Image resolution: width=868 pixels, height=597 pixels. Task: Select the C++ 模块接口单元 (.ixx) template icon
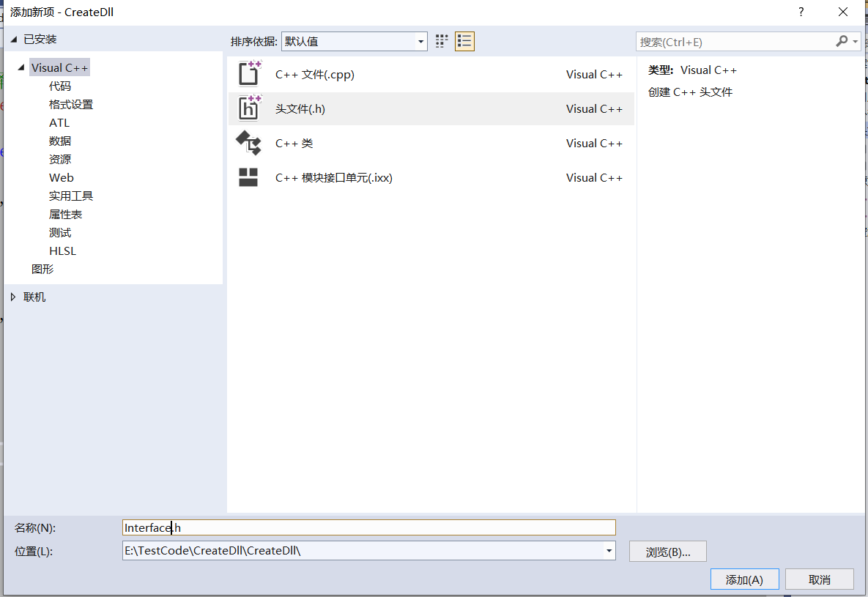pyautogui.click(x=249, y=177)
